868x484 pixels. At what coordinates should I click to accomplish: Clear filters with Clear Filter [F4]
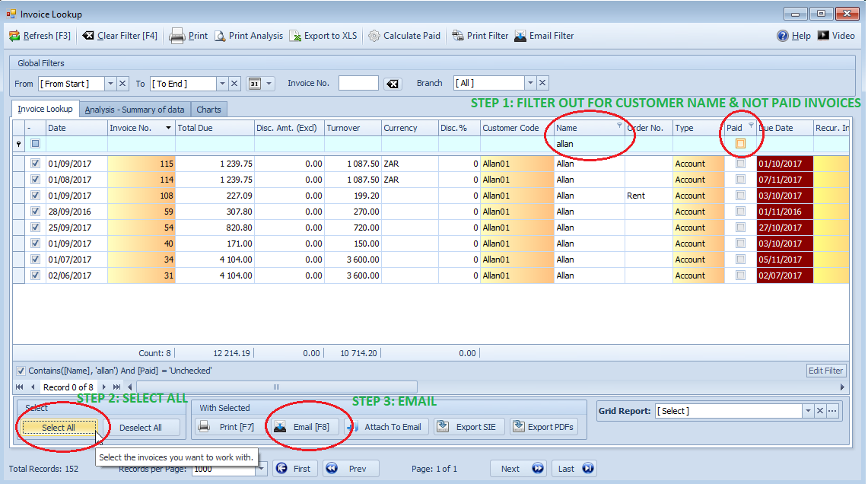(x=120, y=36)
